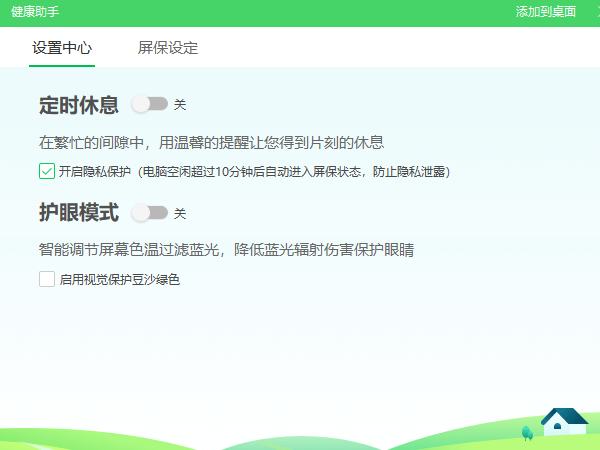Click the 护眼模式 heading
The height and width of the screenshot is (450, 600).
point(79,213)
